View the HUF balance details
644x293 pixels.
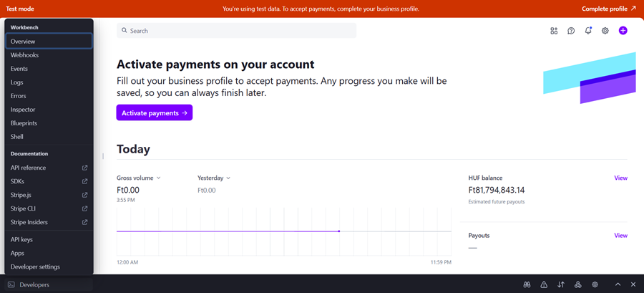(x=620, y=178)
